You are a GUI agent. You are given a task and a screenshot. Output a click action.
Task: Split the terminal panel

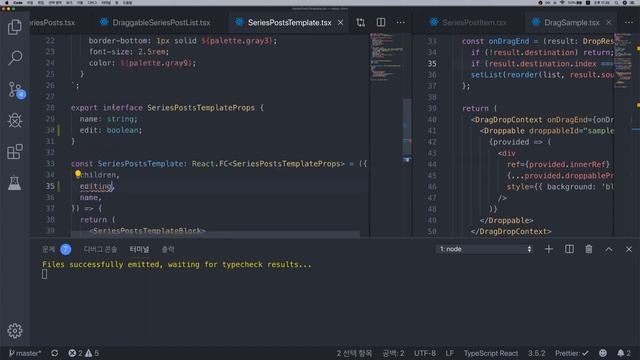click(x=569, y=249)
